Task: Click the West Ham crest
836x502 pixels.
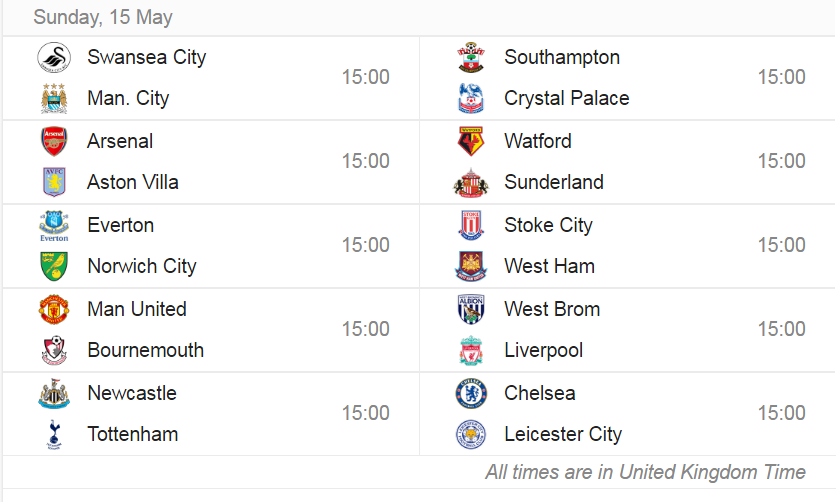Action: coord(471,266)
